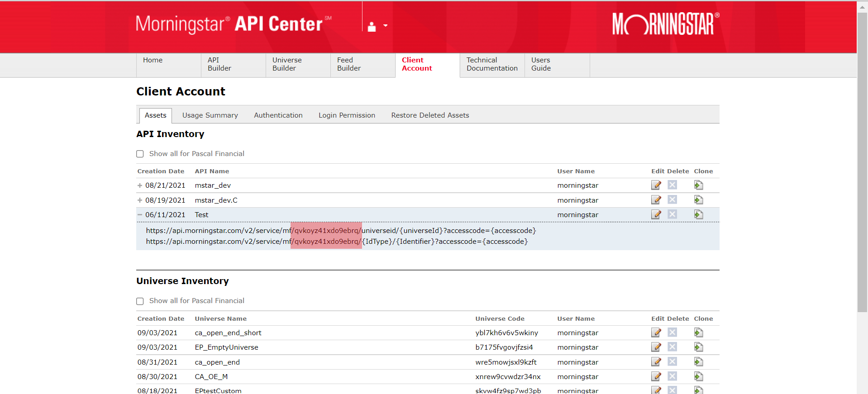Edit the ca_open_end universe
The image size is (868, 394).
[x=656, y=362]
